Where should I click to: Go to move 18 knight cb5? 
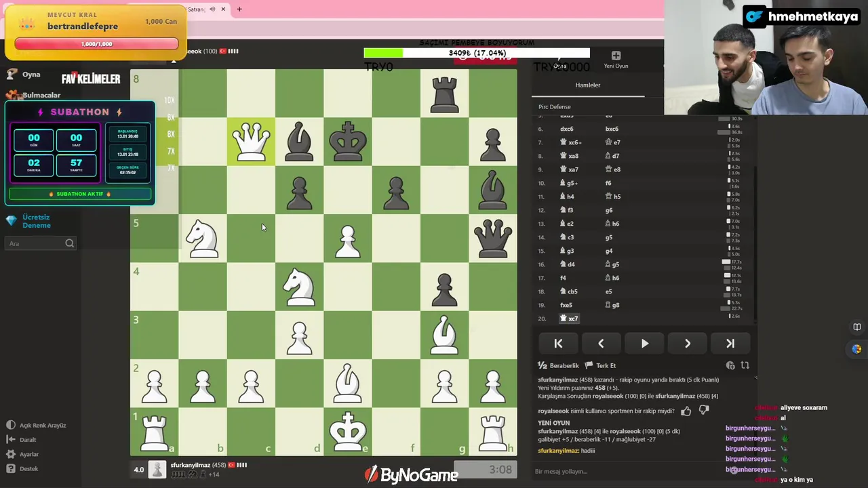[x=568, y=291]
